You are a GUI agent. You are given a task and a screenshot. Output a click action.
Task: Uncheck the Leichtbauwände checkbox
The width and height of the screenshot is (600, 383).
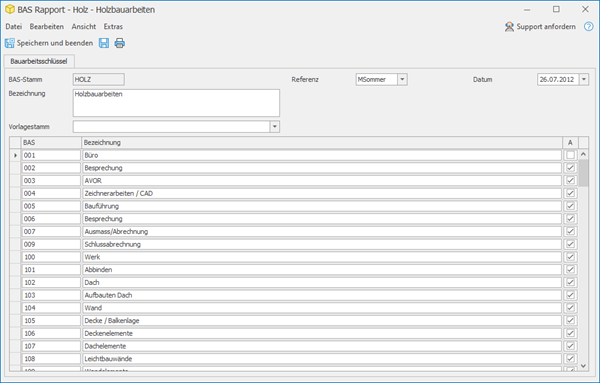coord(571,359)
